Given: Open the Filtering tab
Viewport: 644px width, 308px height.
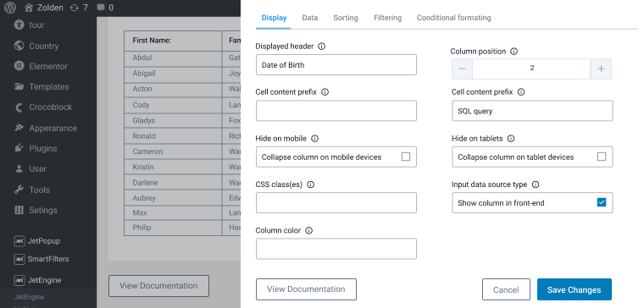Looking at the screenshot, I should pos(388,18).
